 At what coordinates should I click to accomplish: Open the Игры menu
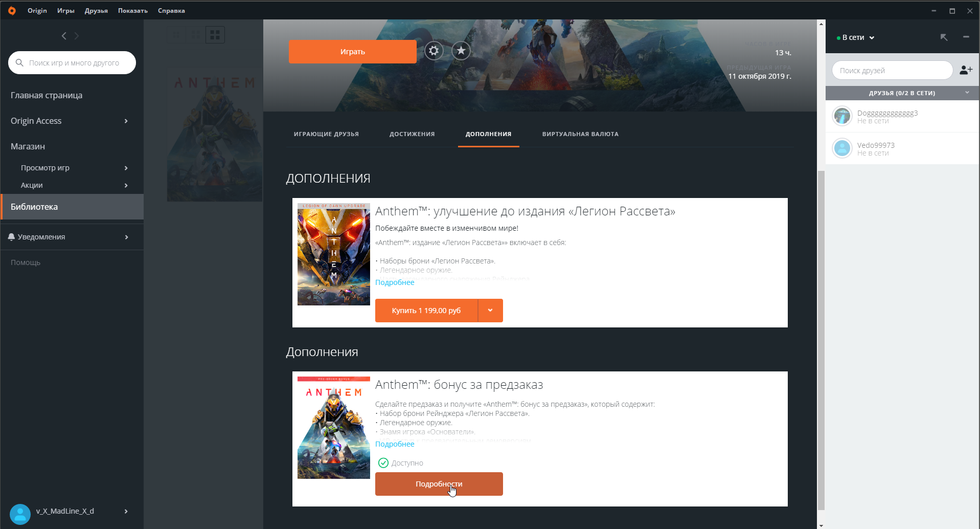click(x=66, y=11)
